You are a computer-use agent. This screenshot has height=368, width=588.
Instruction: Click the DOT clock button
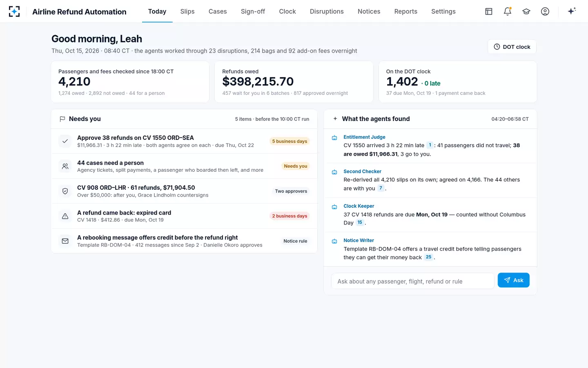(512, 47)
